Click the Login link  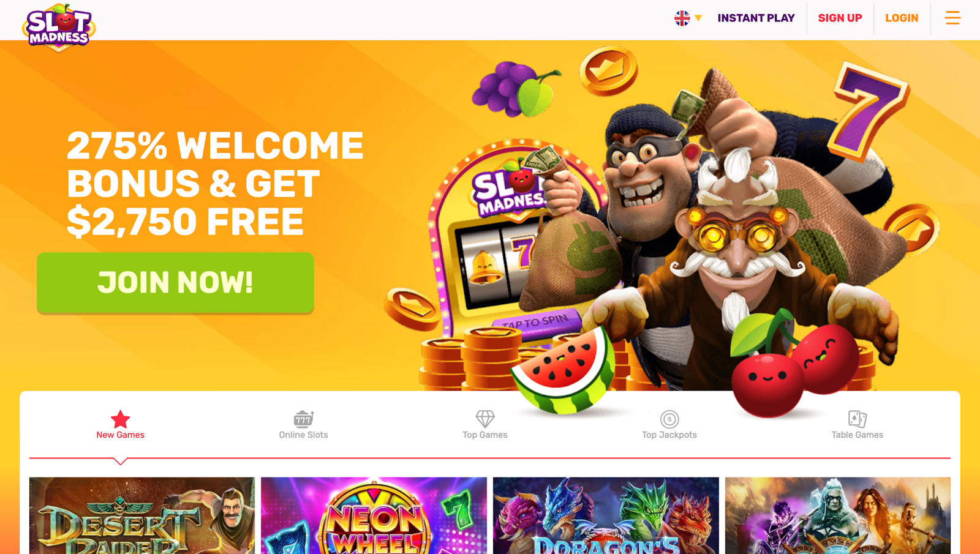click(x=902, y=18)
